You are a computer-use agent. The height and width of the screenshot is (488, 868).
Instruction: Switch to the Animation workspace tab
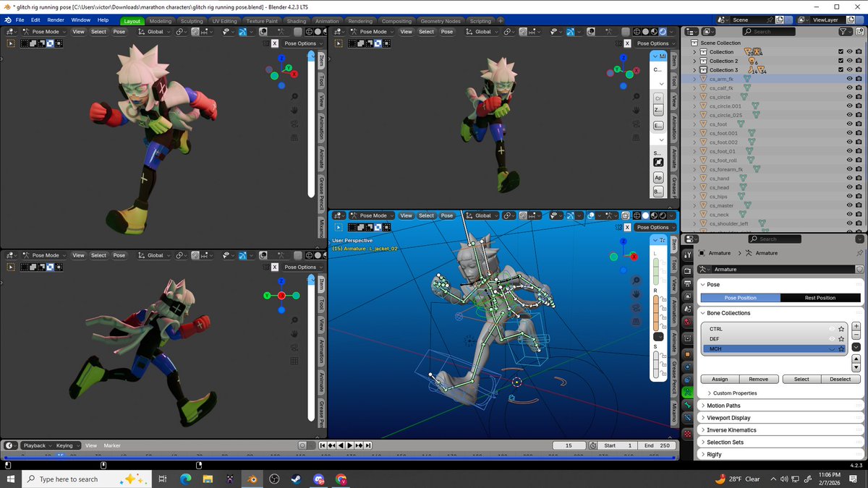(327, 21)
